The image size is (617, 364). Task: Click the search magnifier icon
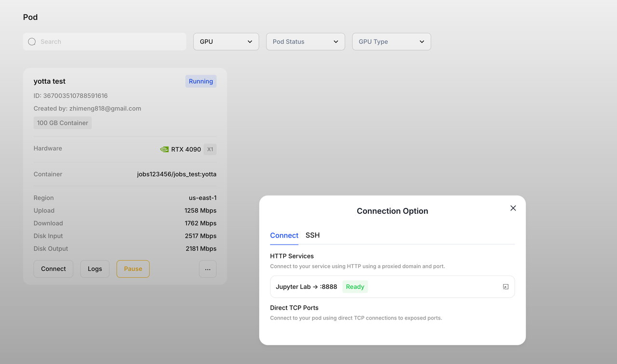(32, 42)
